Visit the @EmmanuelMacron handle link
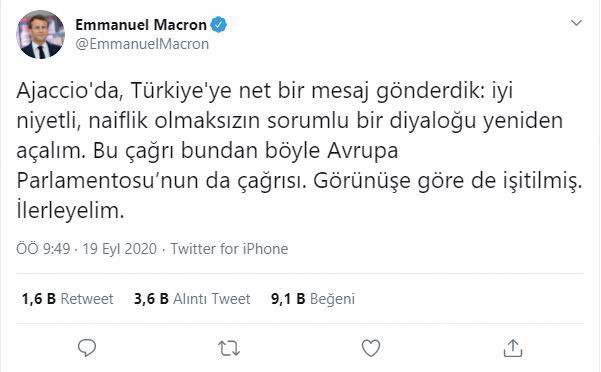This screenshot has width=601, height=372. point(142,44)
